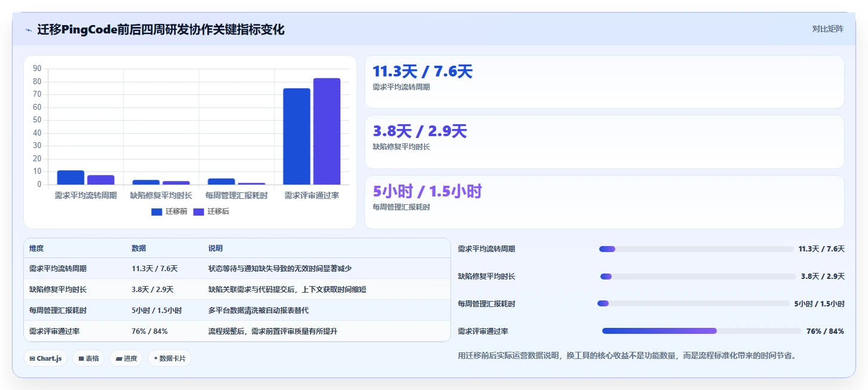This screenshot has height=390, width=868.
Task: Click table value 11.3天 / 7.6天
Action: pyautogui.click(x=155, y=269)
